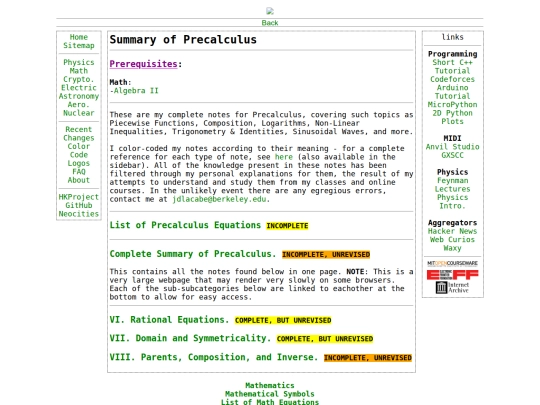
Task: Click the 'Aggregators' heading in links panel
Action: [452, 222]
